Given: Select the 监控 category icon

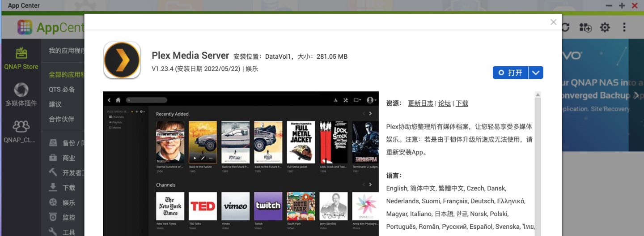Looking at the screenshot, I should tap(53, 217).
